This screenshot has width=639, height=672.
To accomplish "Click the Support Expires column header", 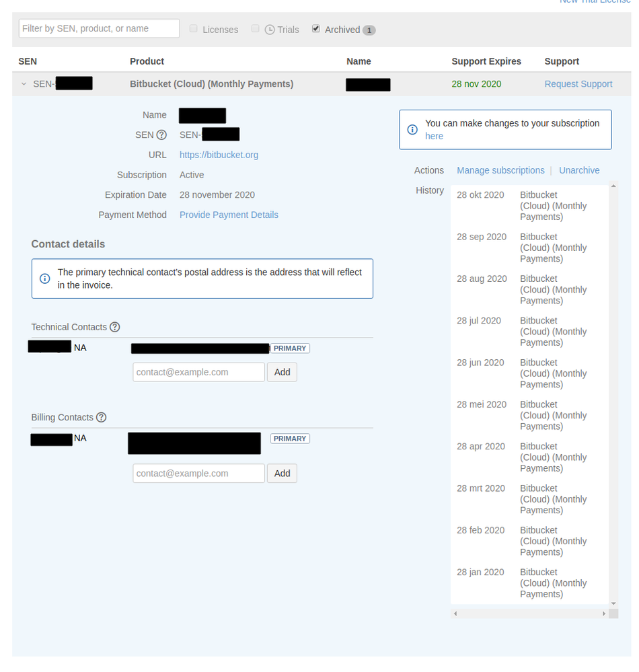I will (x=486, y=61).
